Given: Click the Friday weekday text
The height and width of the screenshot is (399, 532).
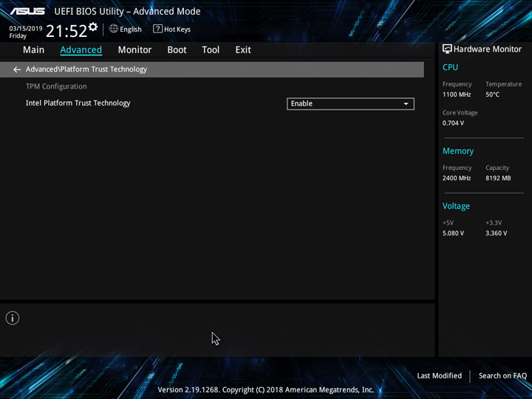Looking at the screenshot, I should 18,36.
